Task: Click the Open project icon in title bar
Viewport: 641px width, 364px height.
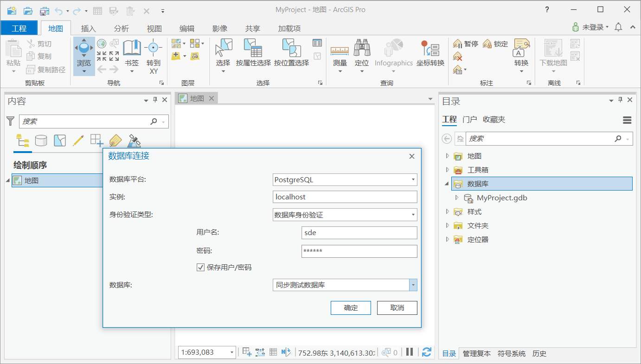Action: point(28,11)
